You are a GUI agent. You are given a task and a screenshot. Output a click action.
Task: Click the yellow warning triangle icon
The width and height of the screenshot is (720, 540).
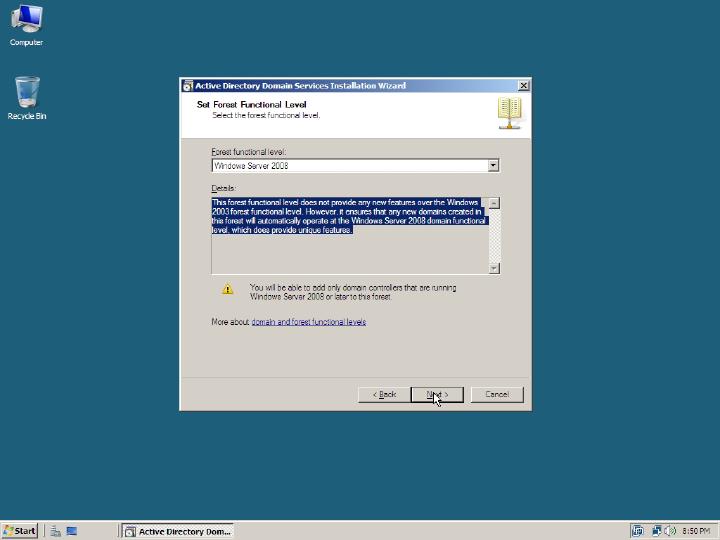[228, 289]
